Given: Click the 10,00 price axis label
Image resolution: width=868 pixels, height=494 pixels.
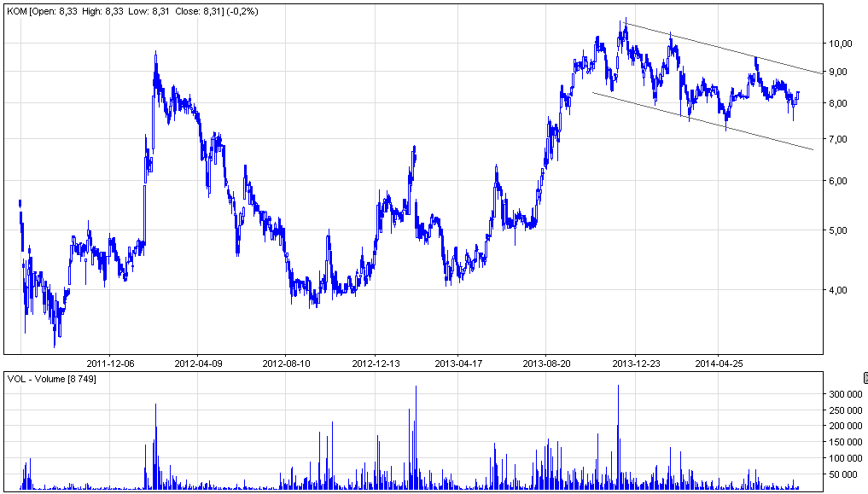Looking at the screenshot, I should click(840, 44).
